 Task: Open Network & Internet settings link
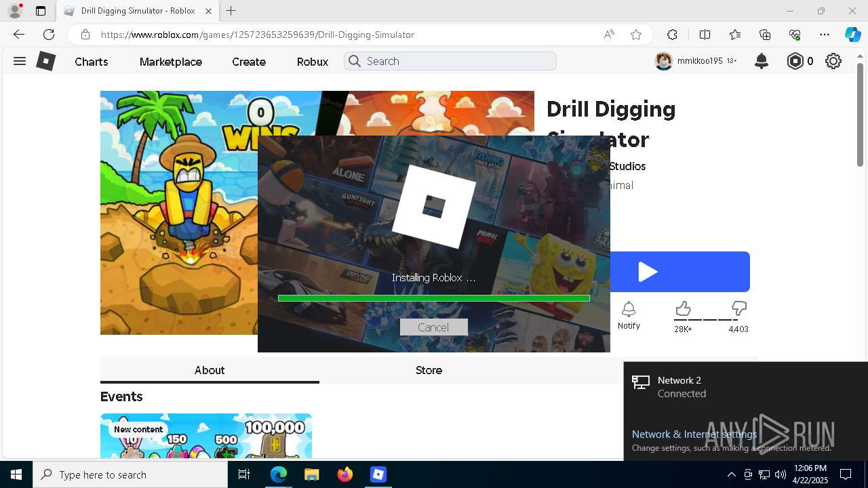point(694,434)
